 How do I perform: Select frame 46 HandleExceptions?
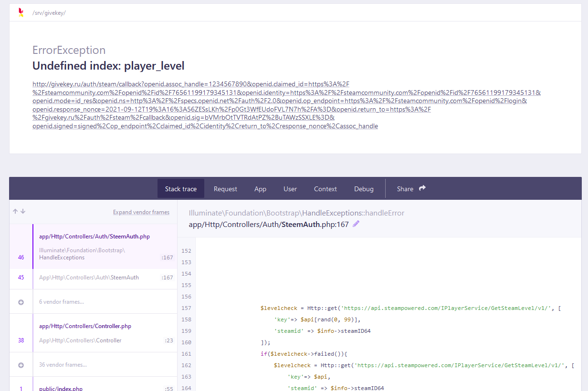click(x=93, y=247)
